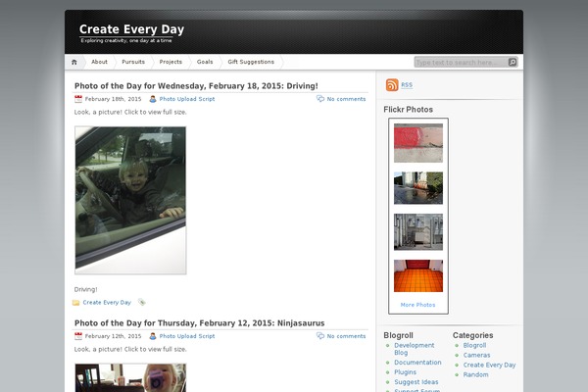
Task: Open No comments link on Ninjasaurus post
Action: click(346, 336)
